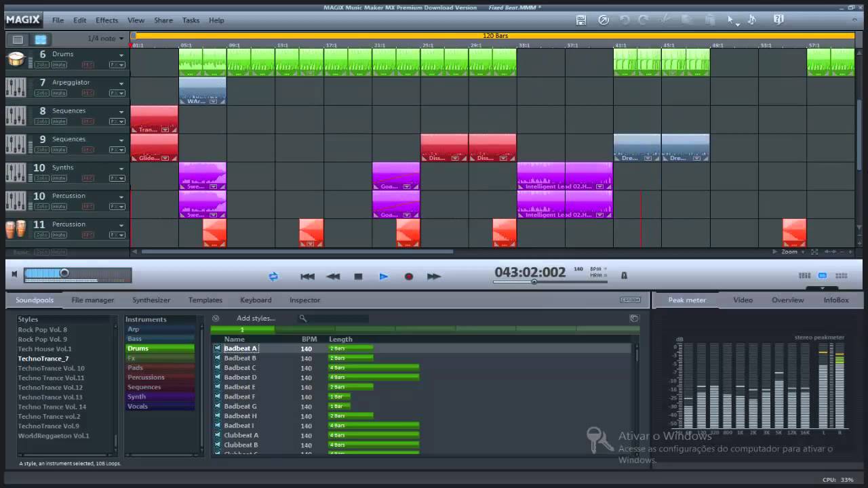Click the Catooh button icon
The image size is (868, 488).
(630, 300)
